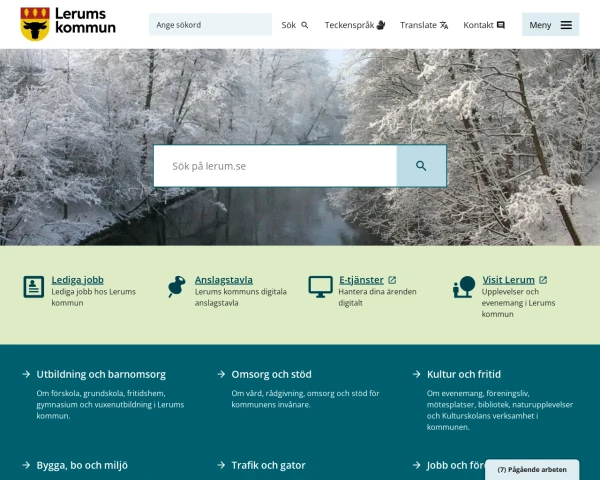Click the arrow before Omsorg och stöd
Screen dimensions: 600x480
(221, 374)
